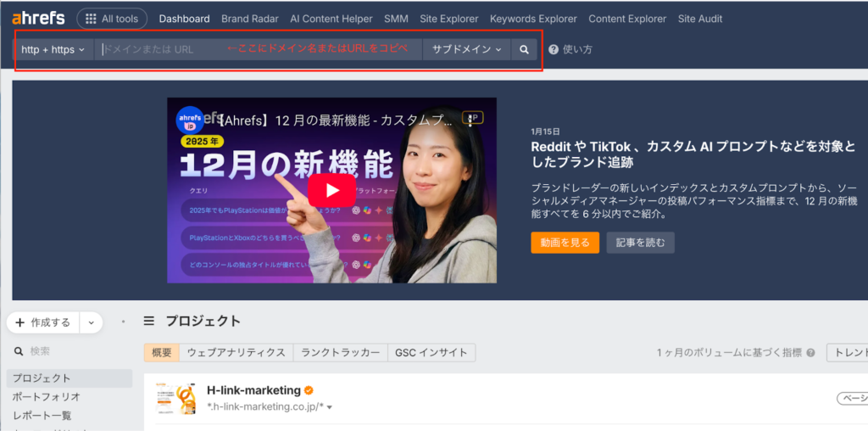Expand the h-link-marketing.co.jp URL dropdown
Image resolution: width=868 pixels, height=431 pixels.
[330, 408]
